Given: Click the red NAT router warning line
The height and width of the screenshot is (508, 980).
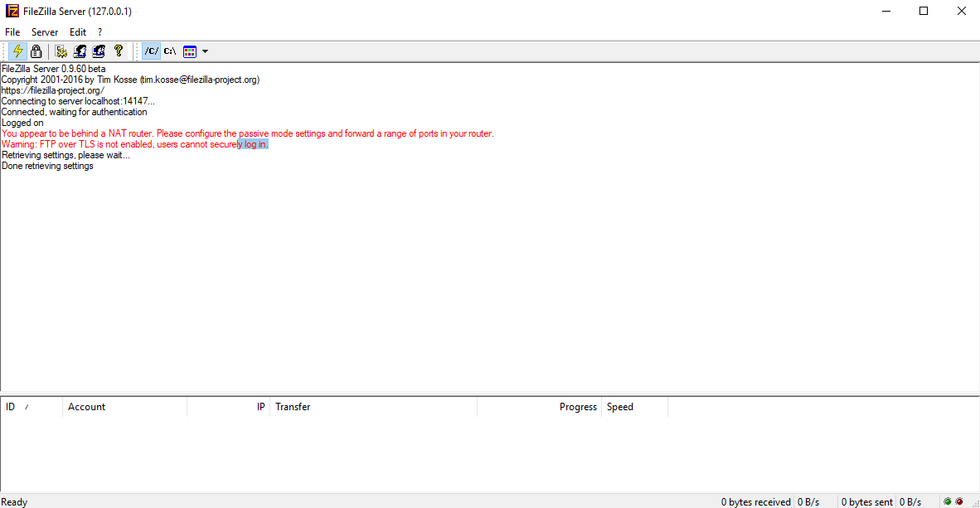Looking at the screenshot, I should pyautogui.click(x=247, y=133).
